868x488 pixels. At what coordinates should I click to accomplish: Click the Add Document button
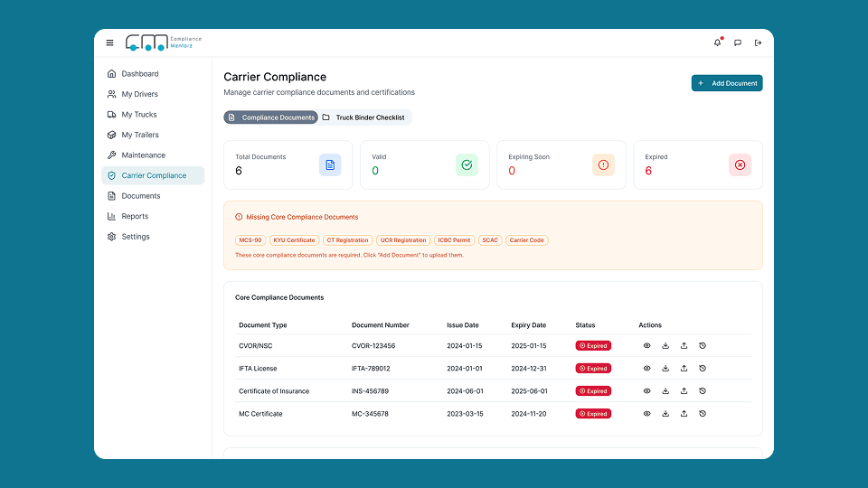(727, 83)
